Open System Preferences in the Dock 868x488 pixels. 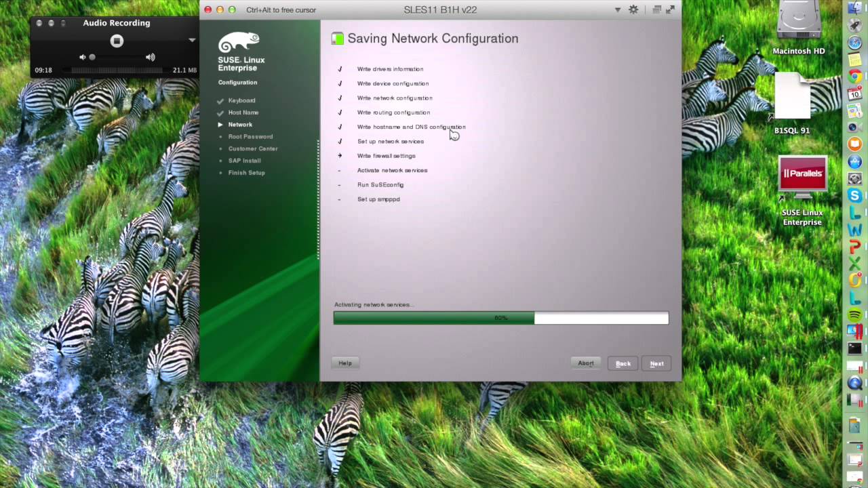855,178
